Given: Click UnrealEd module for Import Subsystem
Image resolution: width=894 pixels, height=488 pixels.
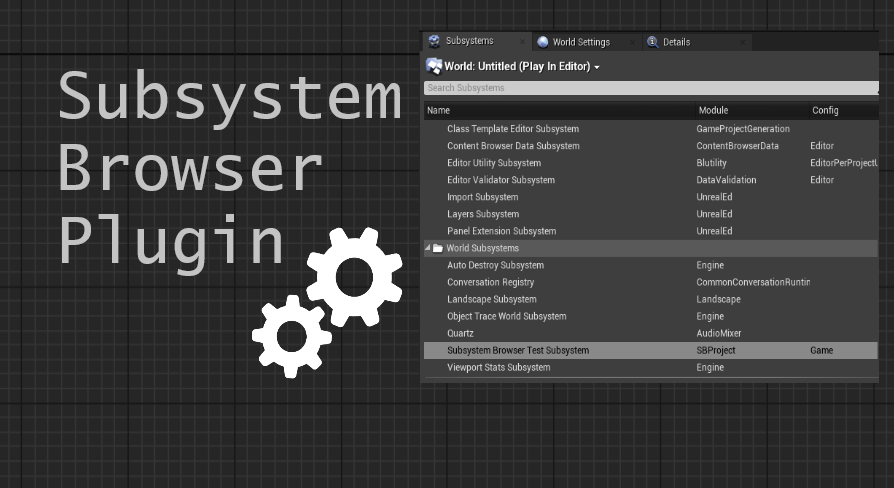Looking at the screenshot, I should pos(714,197).
